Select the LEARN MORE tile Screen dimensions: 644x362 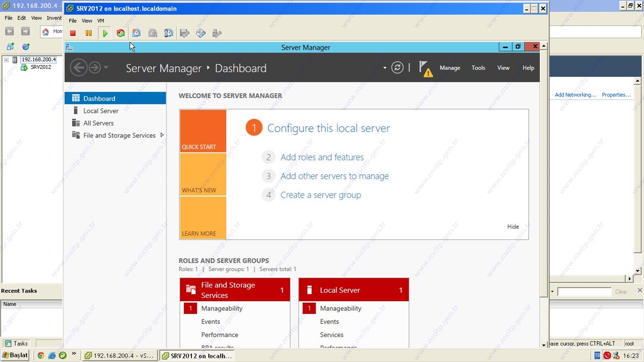(203, 218)
